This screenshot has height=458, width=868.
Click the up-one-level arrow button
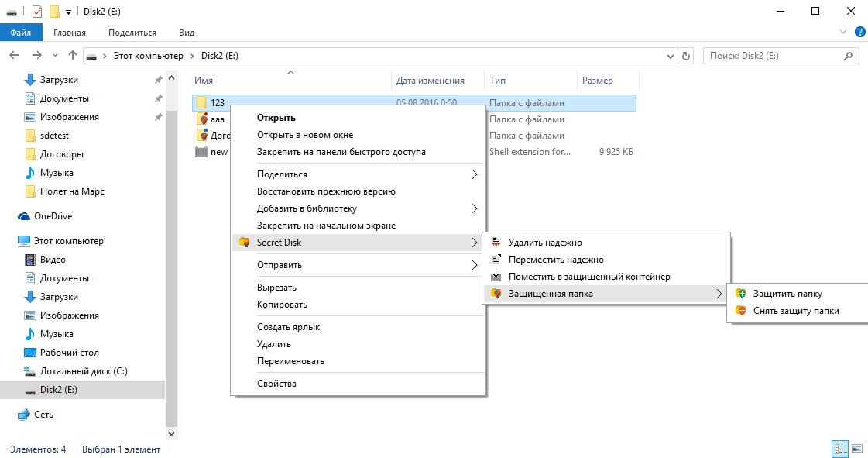72,55
